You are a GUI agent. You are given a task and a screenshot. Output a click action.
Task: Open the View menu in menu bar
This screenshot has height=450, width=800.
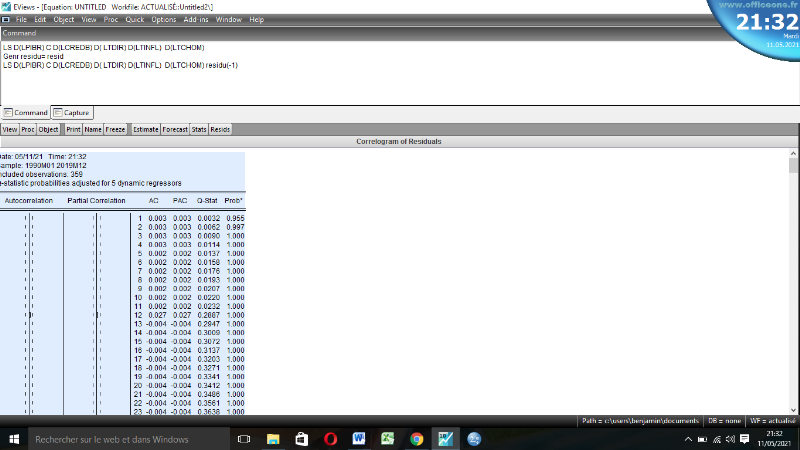[x=89, y=19]
